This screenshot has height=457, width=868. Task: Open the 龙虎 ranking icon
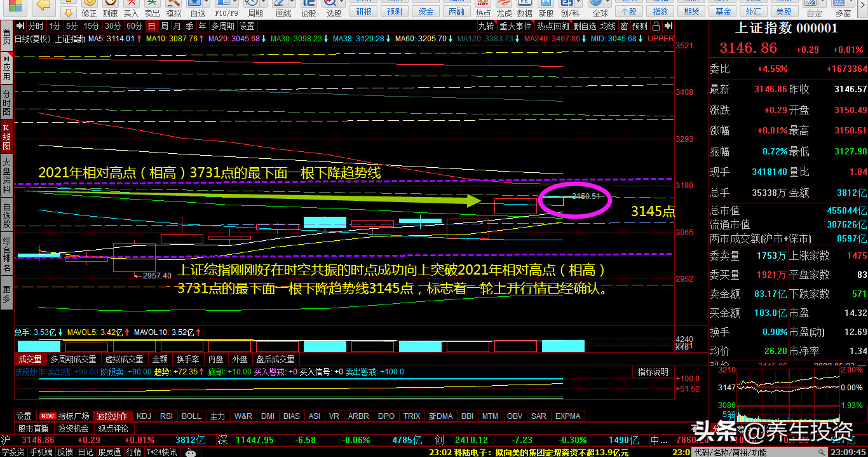(x=504, y=8)
